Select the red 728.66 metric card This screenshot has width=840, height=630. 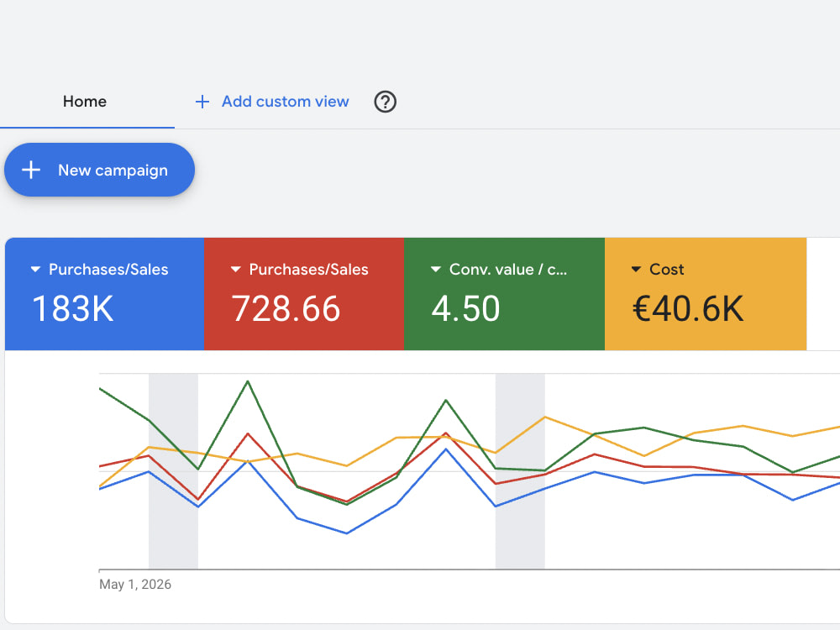[x=304, y=294]
